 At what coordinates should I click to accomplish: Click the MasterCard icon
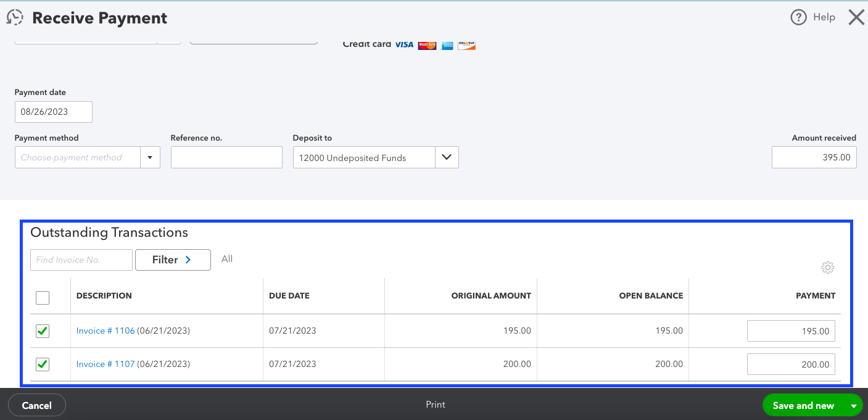427,45
